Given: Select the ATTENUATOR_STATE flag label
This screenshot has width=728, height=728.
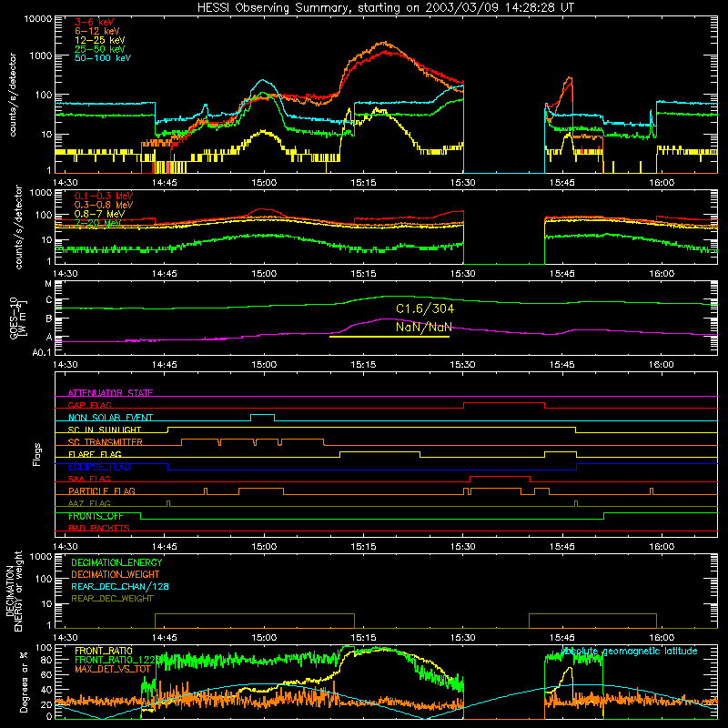Looking at the screenshot, I should tap(110, 393).
